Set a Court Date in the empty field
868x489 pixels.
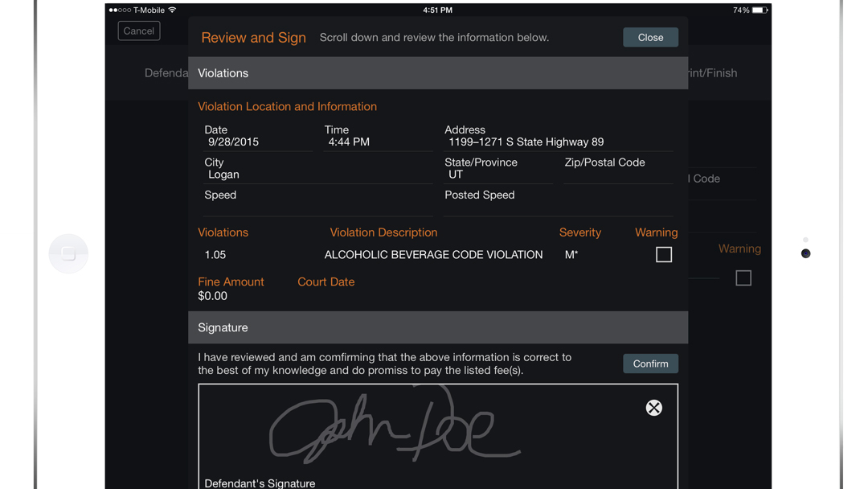346,295
